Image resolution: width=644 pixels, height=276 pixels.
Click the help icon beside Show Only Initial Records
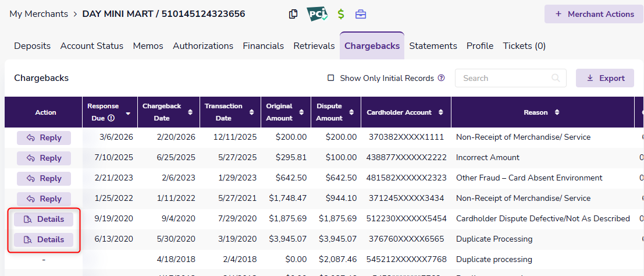point(441,78)
